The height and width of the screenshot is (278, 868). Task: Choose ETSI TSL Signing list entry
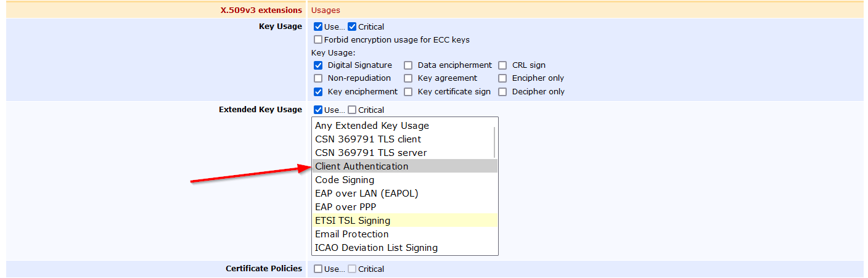point(353,221)
